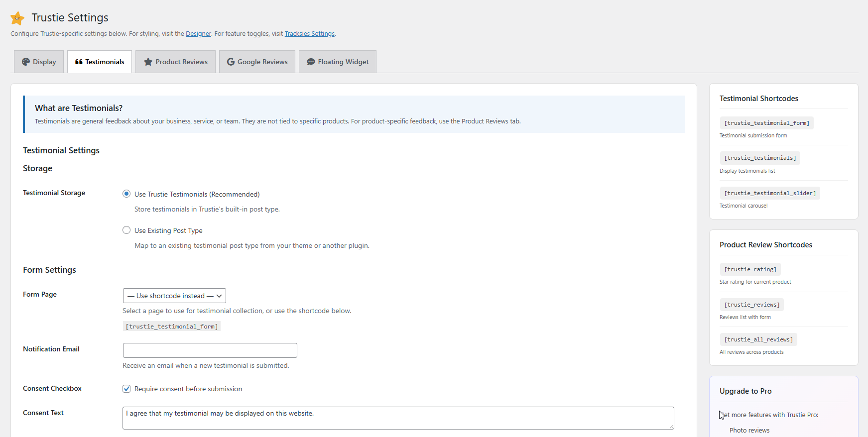Click the Photo reviews feature text
This screenshot has width=868, height=437.
point(749,431)
